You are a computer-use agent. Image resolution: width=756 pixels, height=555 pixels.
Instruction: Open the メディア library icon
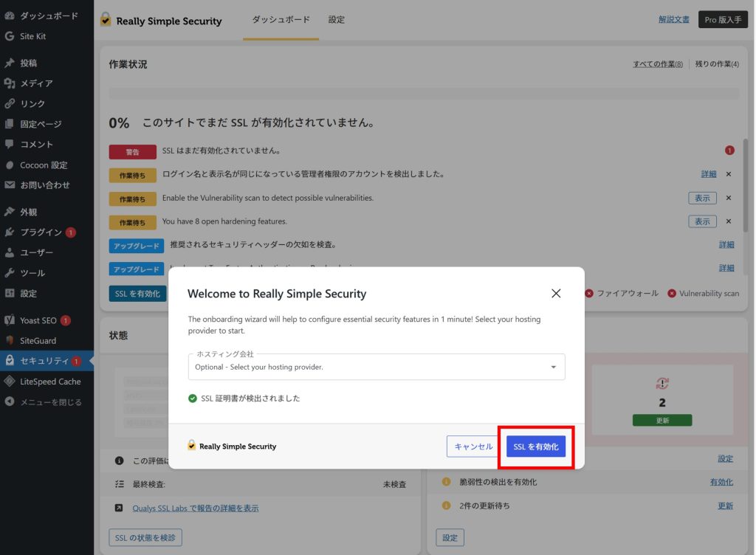10,83
